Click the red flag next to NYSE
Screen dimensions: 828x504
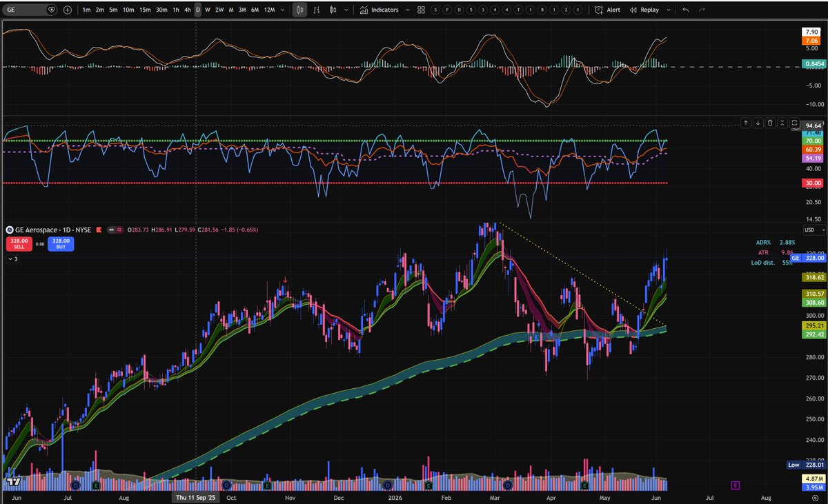click(x=99, y=230)
